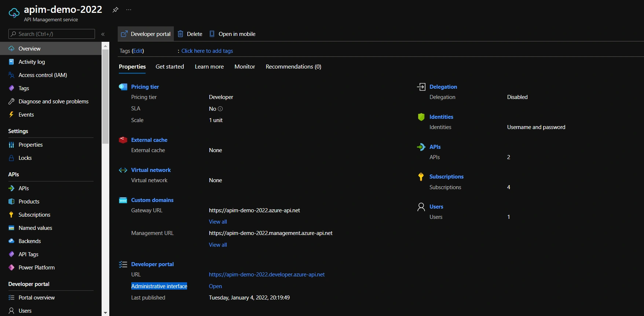Click the Gateway URL value text
The width and height of the screenshot is (644, 316).
(255, 210)
